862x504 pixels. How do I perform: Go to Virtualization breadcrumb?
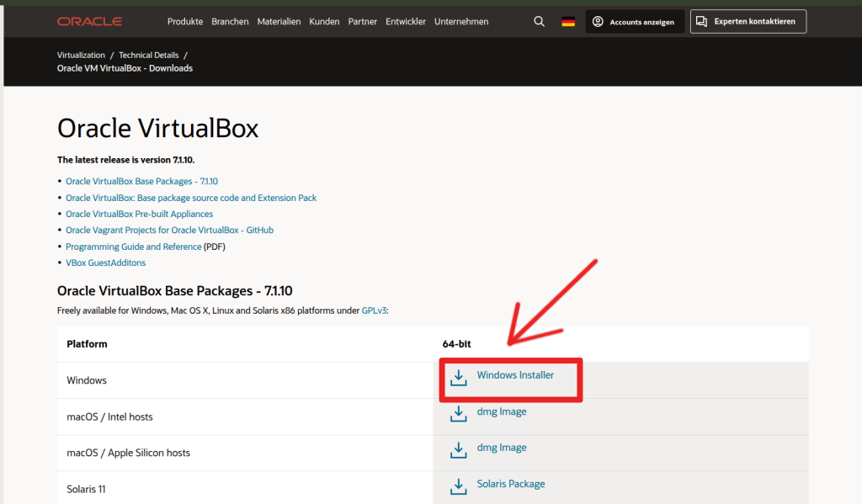coord(81,55)
